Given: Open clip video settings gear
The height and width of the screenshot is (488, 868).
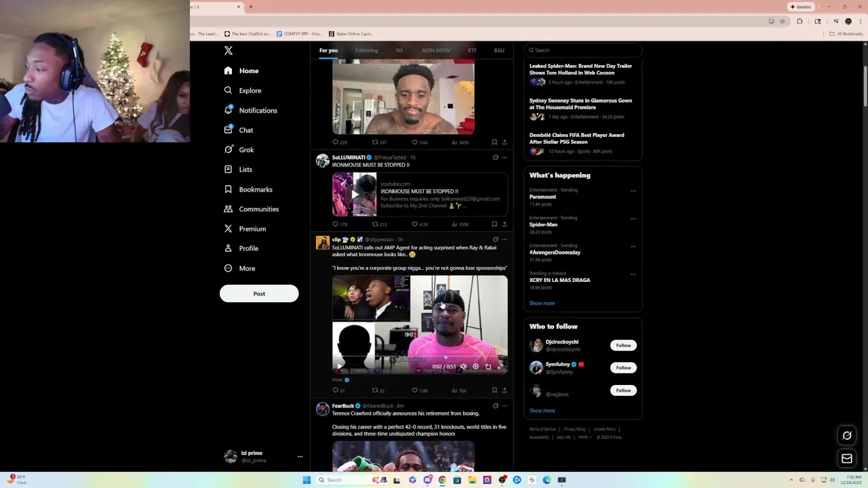Looking at the screenshot, I should pos(475,367).
